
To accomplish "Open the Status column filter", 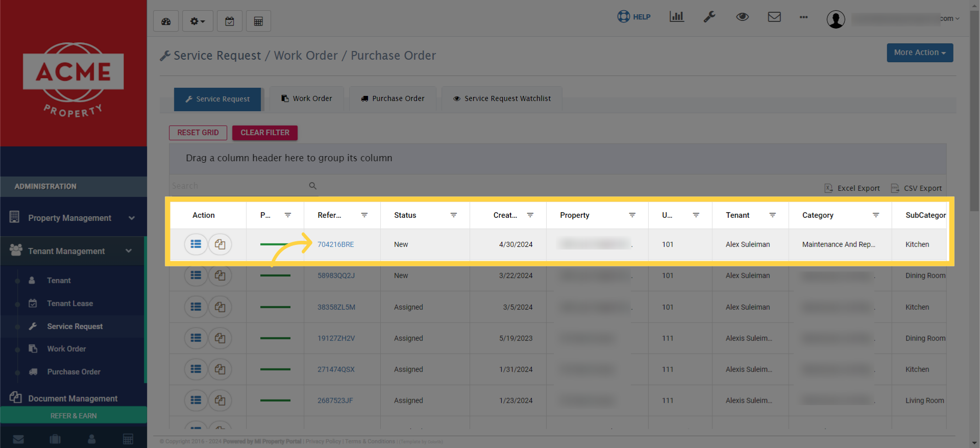I will [x=453, y=215].
